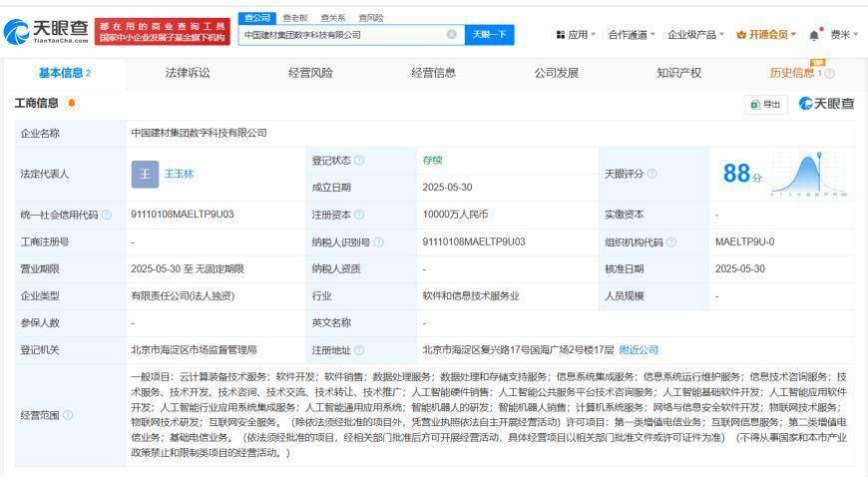
Task: Select the 经营风险 tab
Action: click(310, 73)
